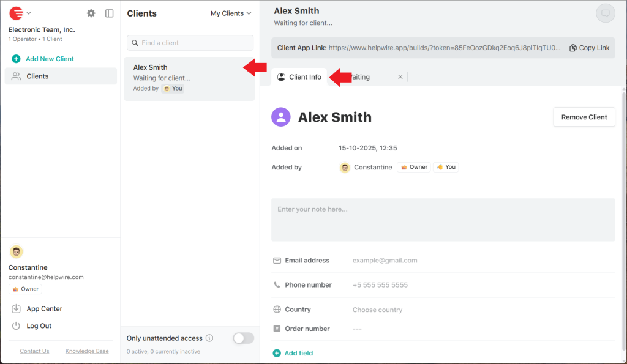Click Add field link

coord(298,353)
